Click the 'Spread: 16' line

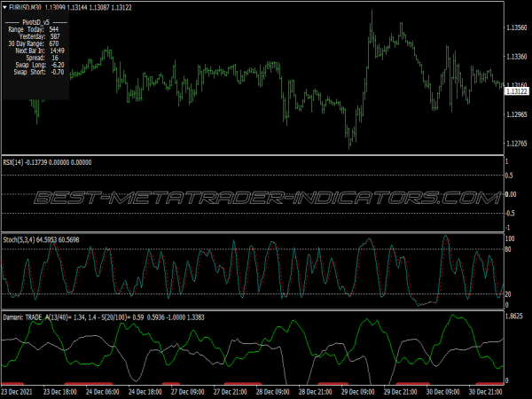click(42, 58)
